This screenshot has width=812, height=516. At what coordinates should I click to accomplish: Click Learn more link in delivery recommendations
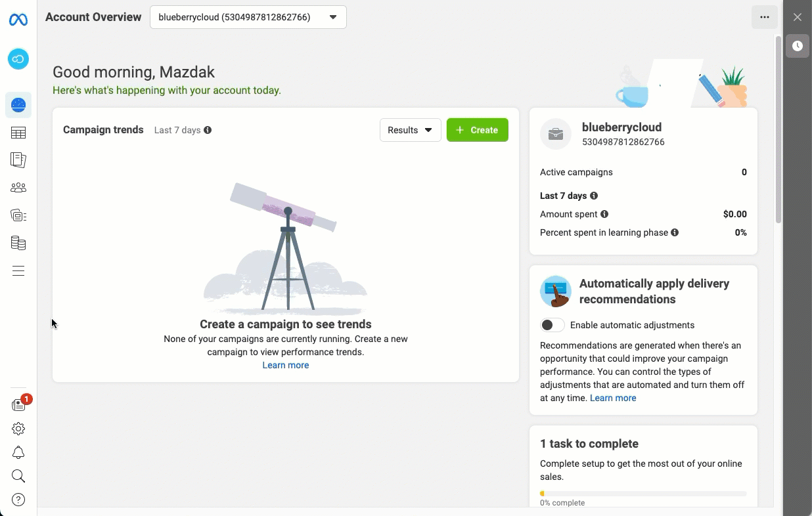coord(613,398)
